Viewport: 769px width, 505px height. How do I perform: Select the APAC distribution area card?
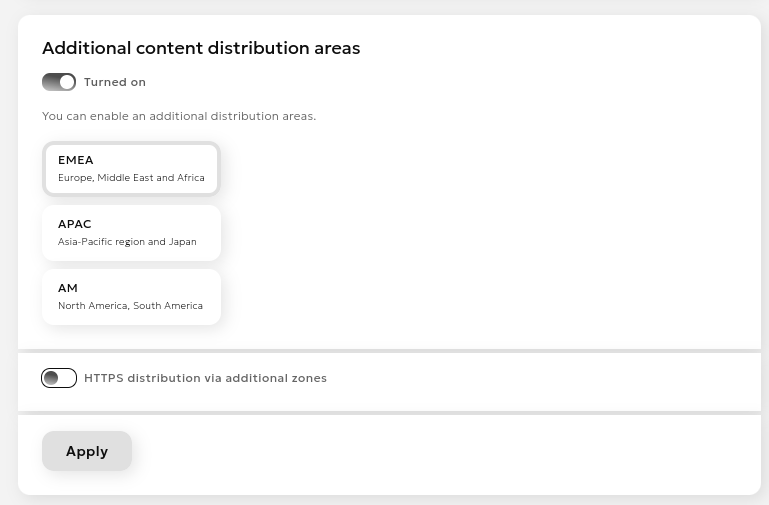[131, 232]
